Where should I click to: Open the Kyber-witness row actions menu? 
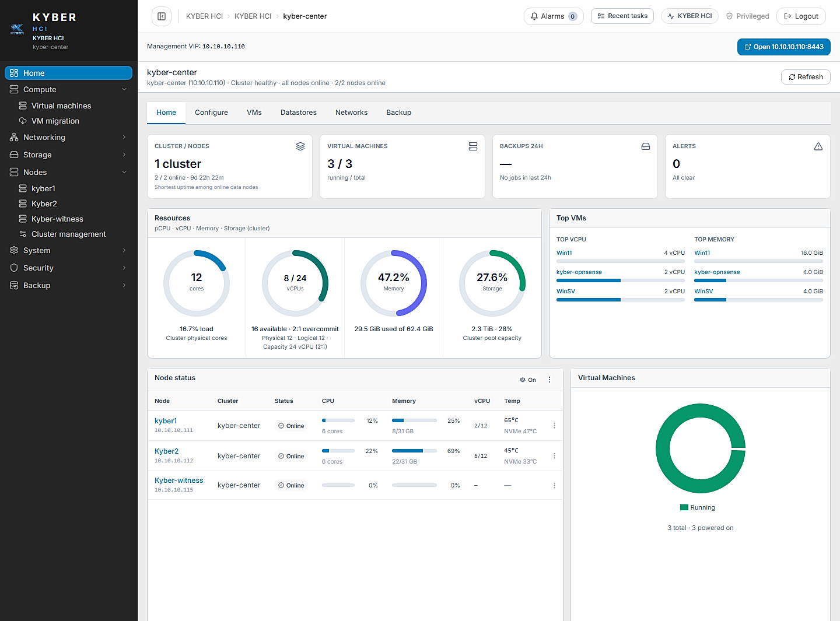click(554, 485)
